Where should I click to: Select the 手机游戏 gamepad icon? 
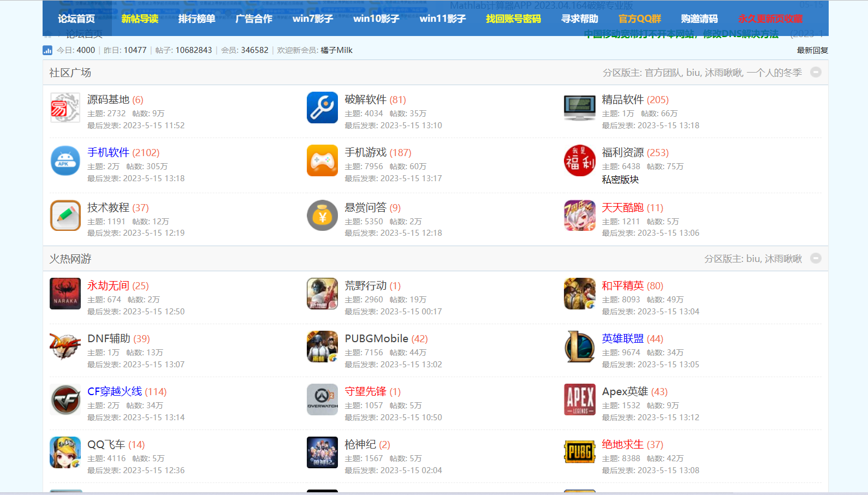point(322,160)
